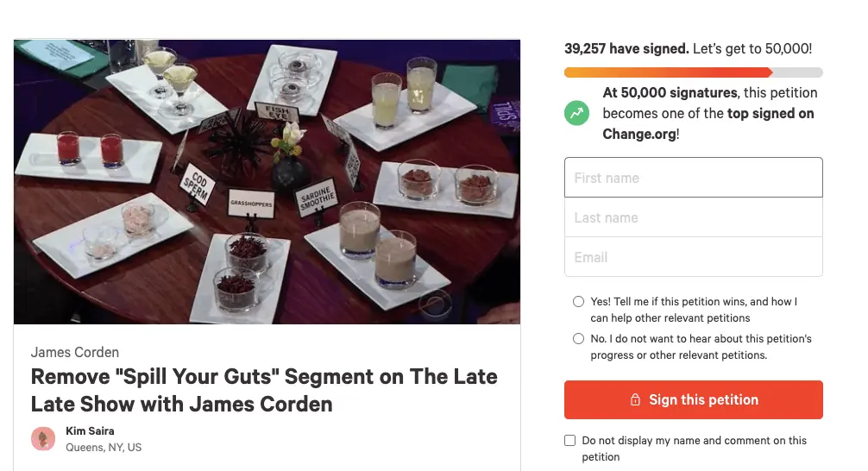Select the "Yes! Tell me" radio option
Screen dimensions: 868x471
point(578,302)
